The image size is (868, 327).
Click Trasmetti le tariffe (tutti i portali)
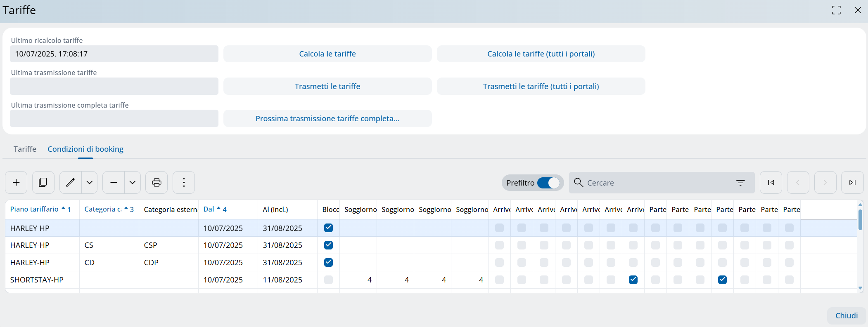click(541, 86)
